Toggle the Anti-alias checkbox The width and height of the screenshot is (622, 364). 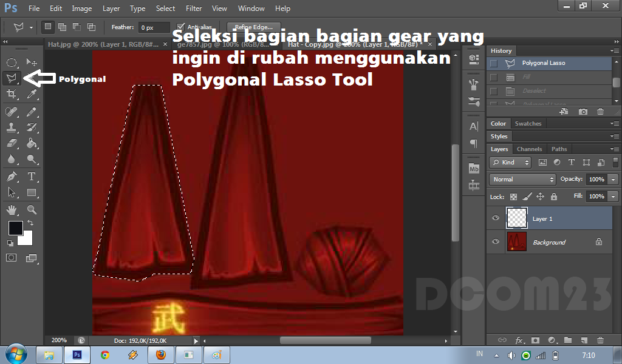point(181,27)
